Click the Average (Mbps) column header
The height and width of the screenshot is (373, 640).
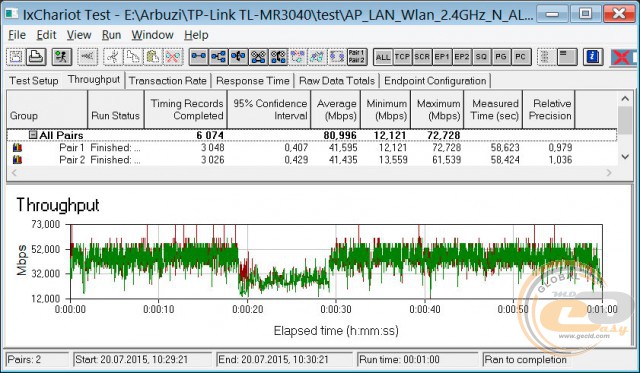click(336, 109)
